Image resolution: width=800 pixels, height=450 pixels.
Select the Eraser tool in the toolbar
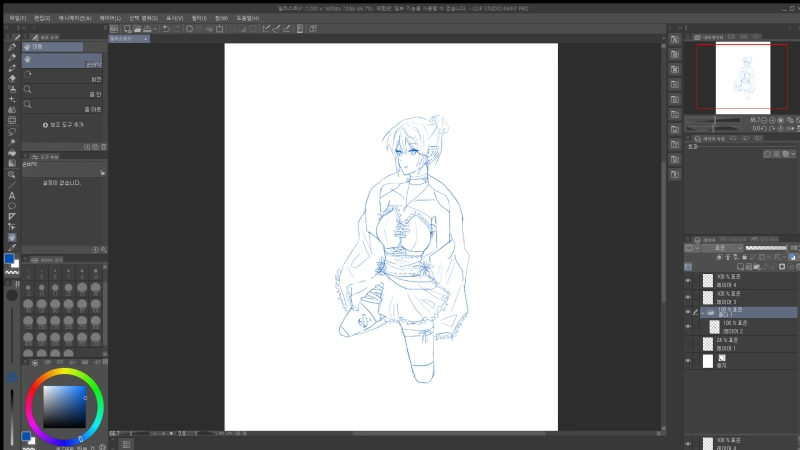pyautogui.click(x=11, y=78)
